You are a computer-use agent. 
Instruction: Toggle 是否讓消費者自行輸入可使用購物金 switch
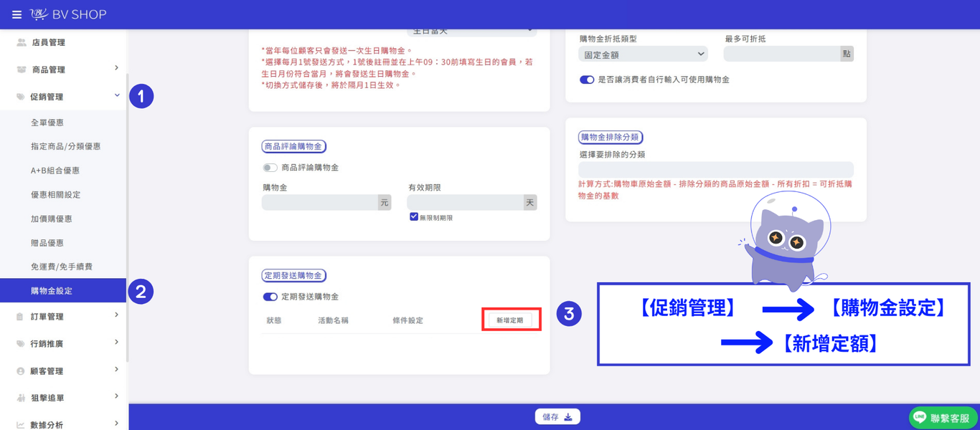point(587,80)
